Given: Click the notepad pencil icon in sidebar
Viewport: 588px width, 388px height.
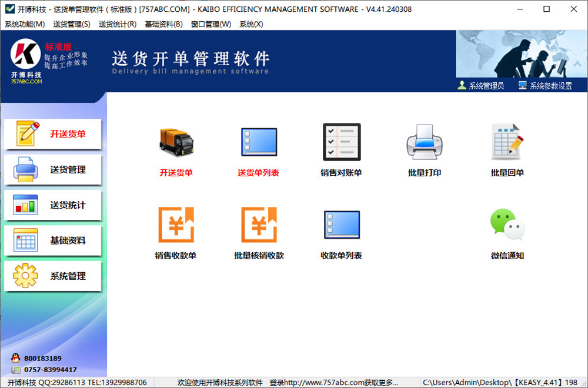Looking at the screenshot, I should point(28,133).
